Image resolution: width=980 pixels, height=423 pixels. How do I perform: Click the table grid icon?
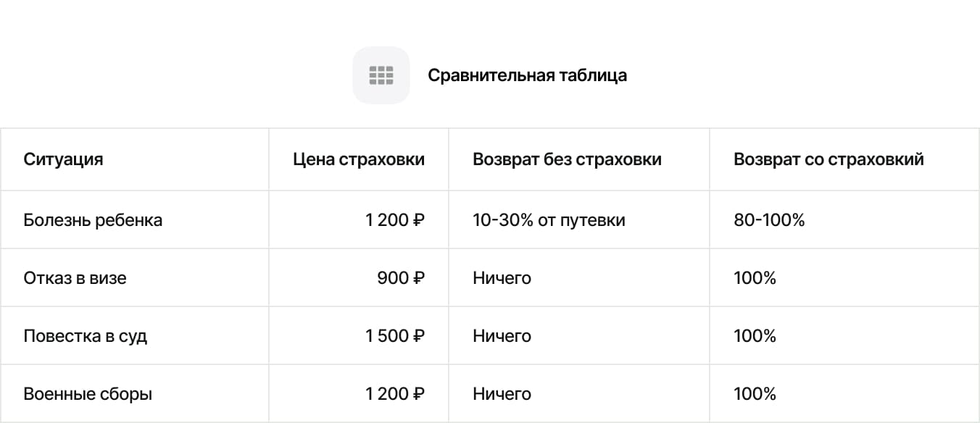(x=381, y=75)
